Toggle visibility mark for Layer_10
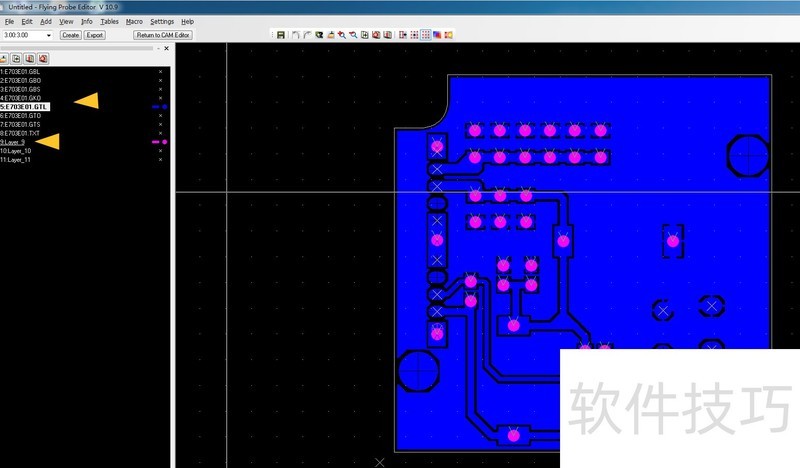This screenshot has height=468, width=800. [x=160, y=151]
